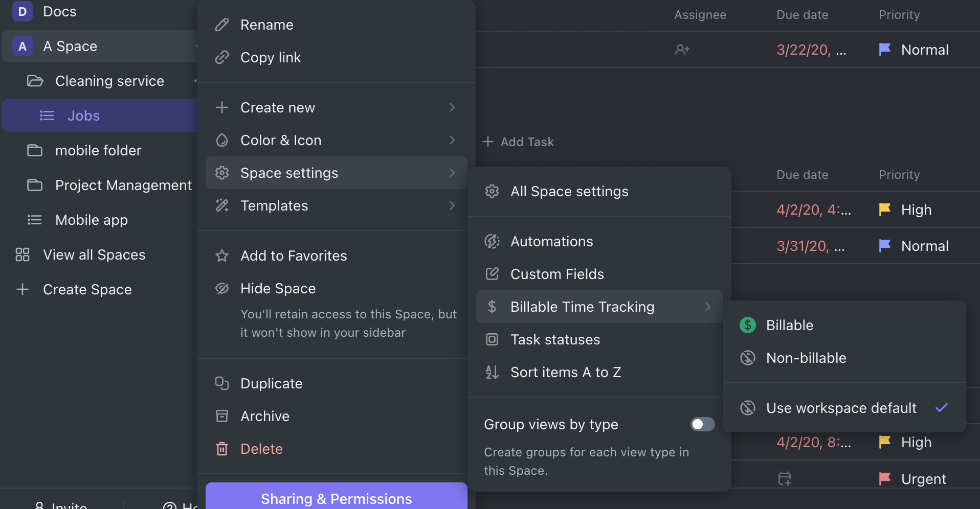Click the Hide Space eye icon
980x509 pixels.
(x=222, y=288)
